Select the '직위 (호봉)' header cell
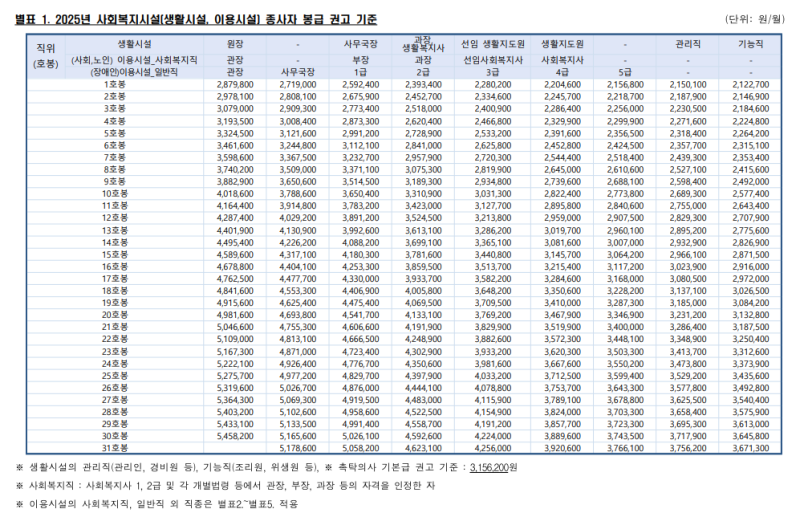 (45, 56)
